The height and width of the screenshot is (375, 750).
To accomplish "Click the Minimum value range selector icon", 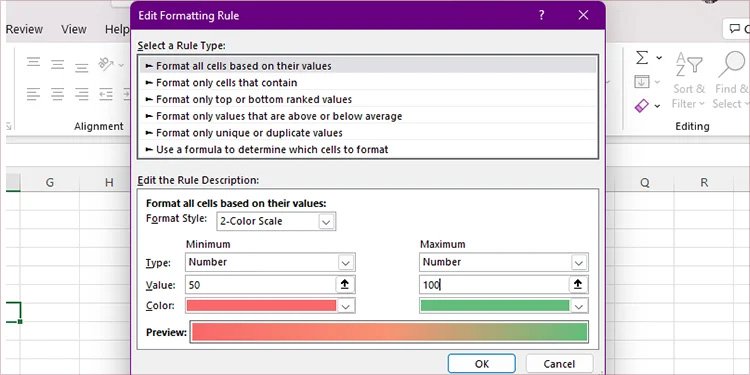I will (x=344, y=285).
